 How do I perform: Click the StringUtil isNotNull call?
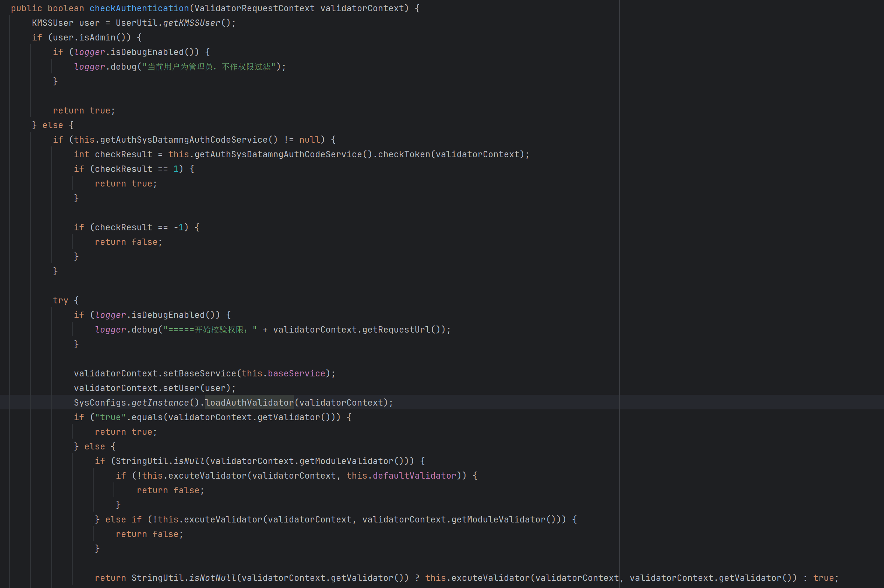click(x=212, y=578)
